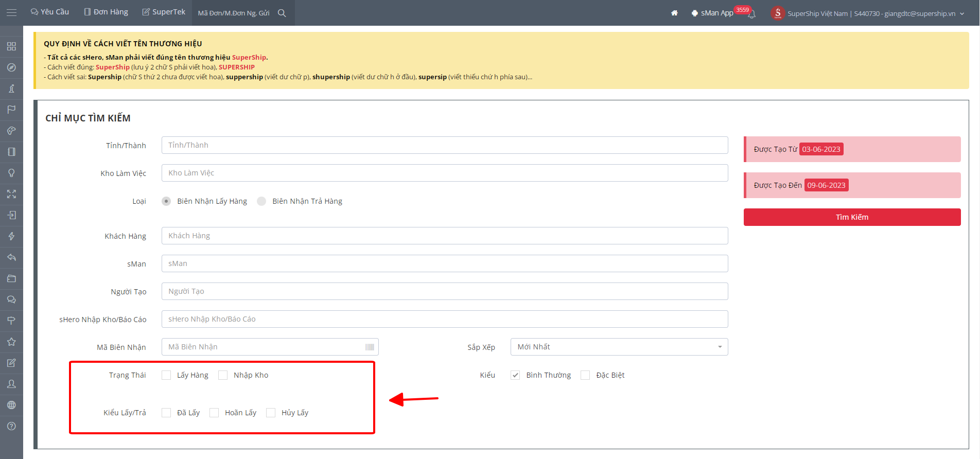Open the hamburger menu in the top bar
980x459 pixels.
point(11,13)
